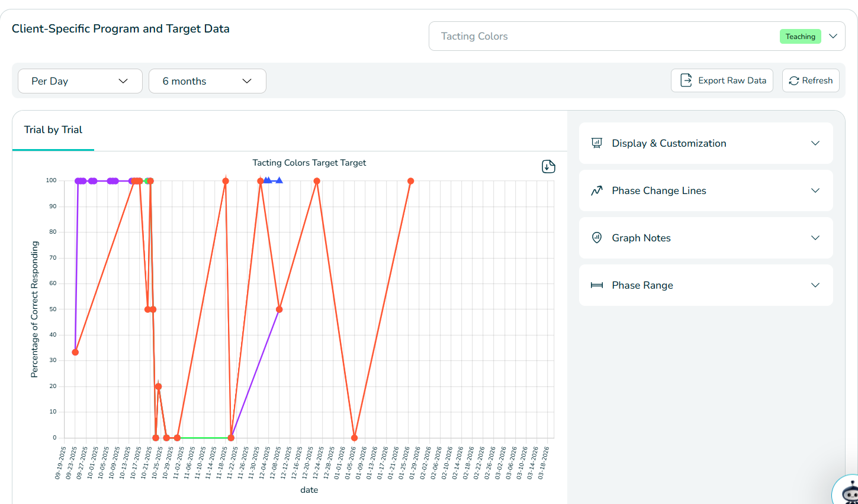Screen dimensions: 858x504
Task: Click the export icon beside Export Raw Data
Action: [x=686, y=80]
